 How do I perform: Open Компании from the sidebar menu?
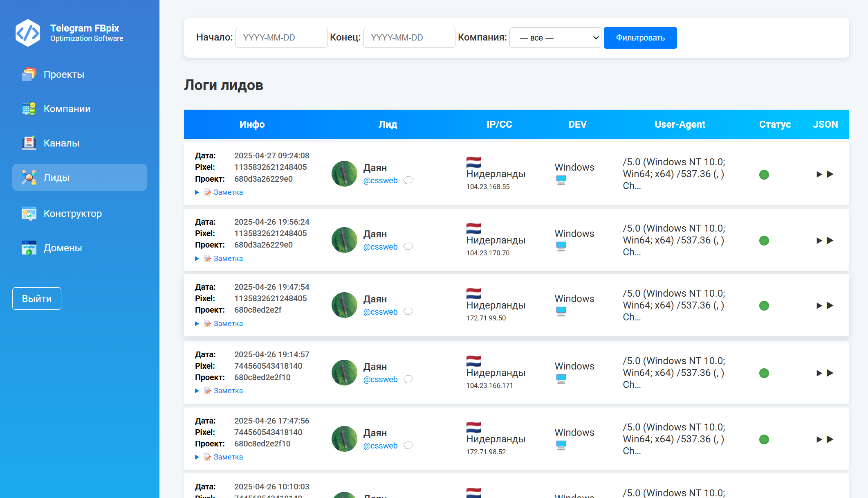(x=80, y=108)
